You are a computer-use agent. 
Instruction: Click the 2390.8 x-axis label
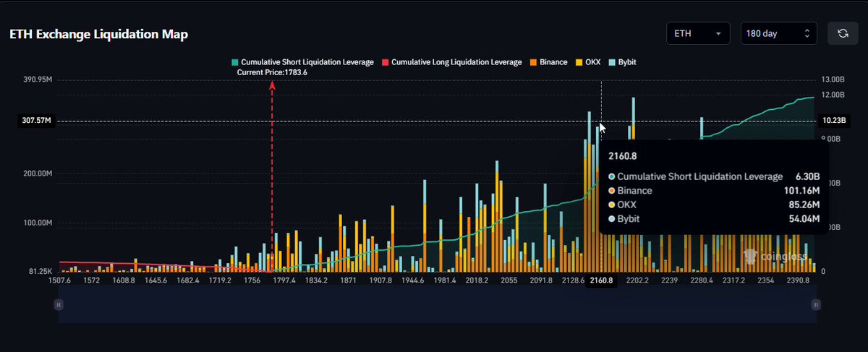point(799,280)
